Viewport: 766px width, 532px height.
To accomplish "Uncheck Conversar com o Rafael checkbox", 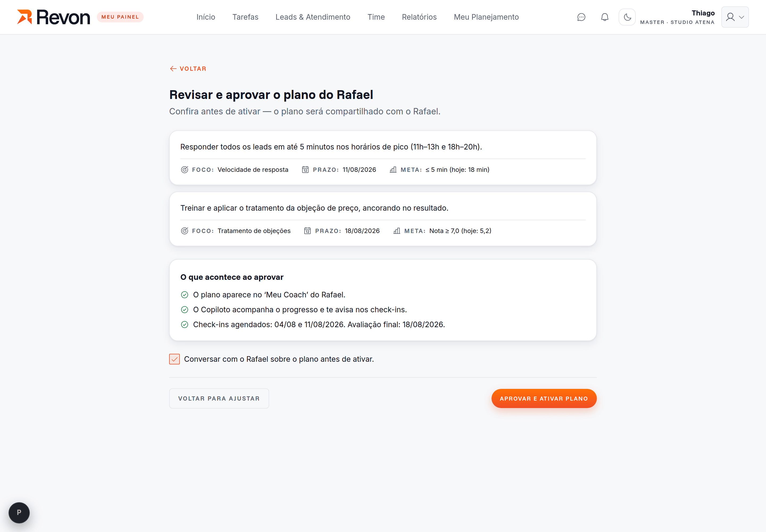I will click(174, 359).
